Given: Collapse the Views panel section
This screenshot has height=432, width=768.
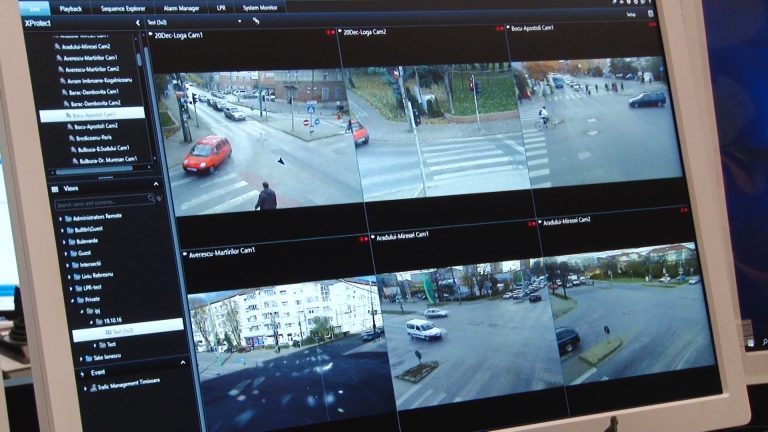Looking at the screenshot, I should click(156, 185).
